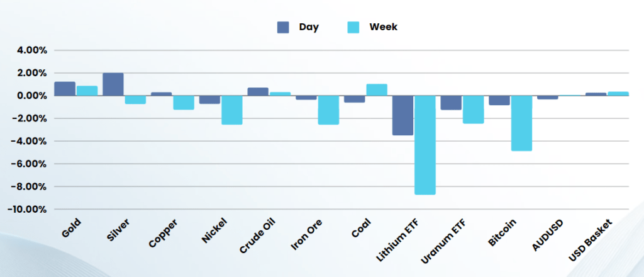Select the Iron Ore weekly bar
Viewport: 644px width, 277px height.
click(328, 110)
